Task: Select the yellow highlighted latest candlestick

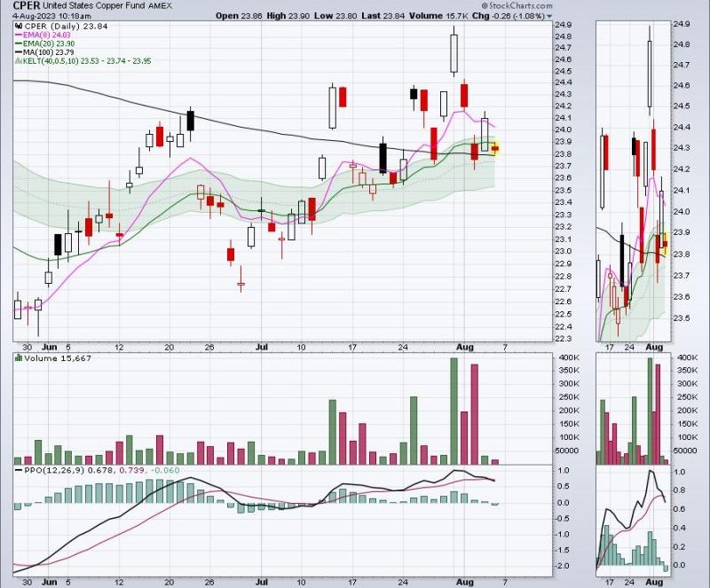Action: [x=495, y=148]
